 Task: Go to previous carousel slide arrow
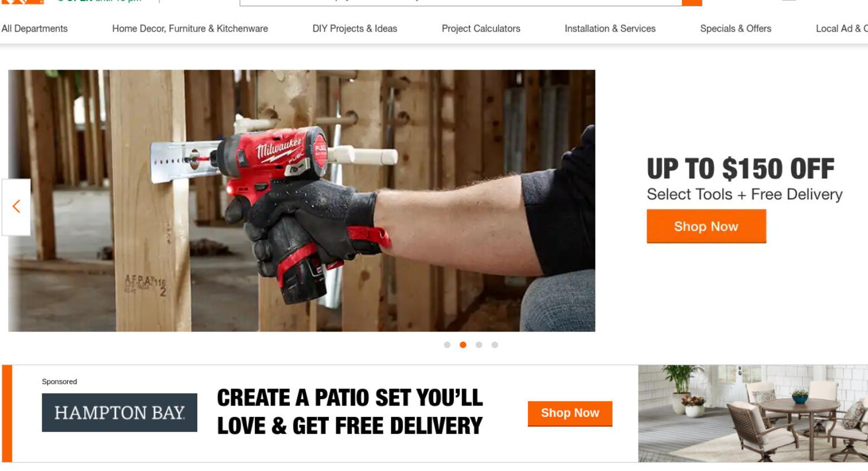16,207
